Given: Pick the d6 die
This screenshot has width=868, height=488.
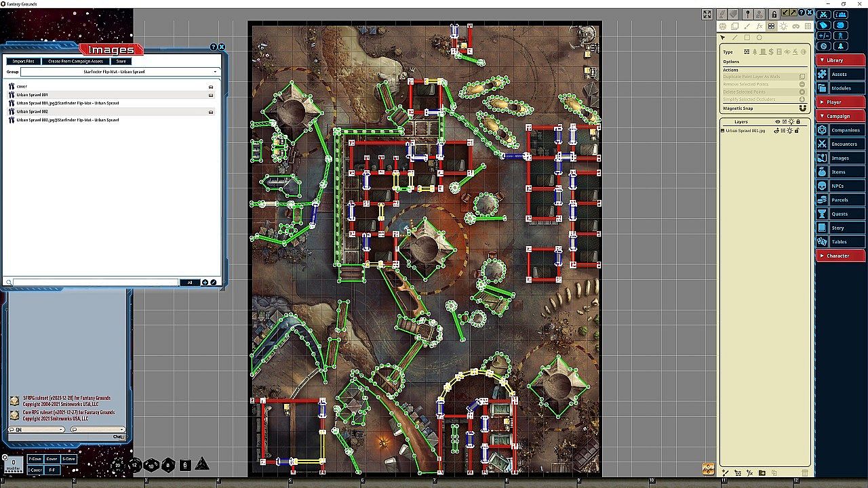Looking at the screenshot, I should tap(185, 465).
